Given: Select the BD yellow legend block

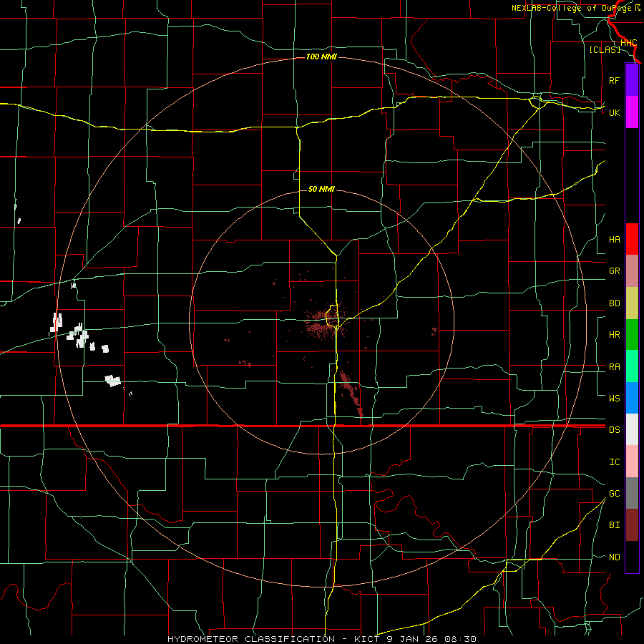Looking at the screenshot, I should 632,303.
